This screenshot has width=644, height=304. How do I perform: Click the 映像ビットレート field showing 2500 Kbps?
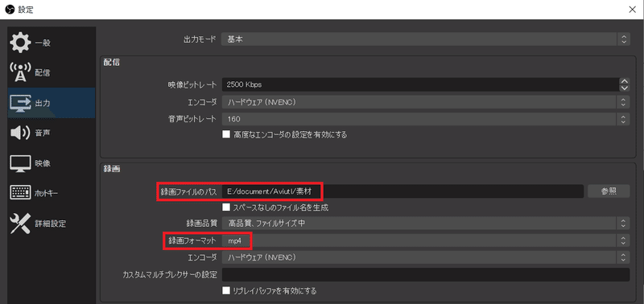coord(420,84)
